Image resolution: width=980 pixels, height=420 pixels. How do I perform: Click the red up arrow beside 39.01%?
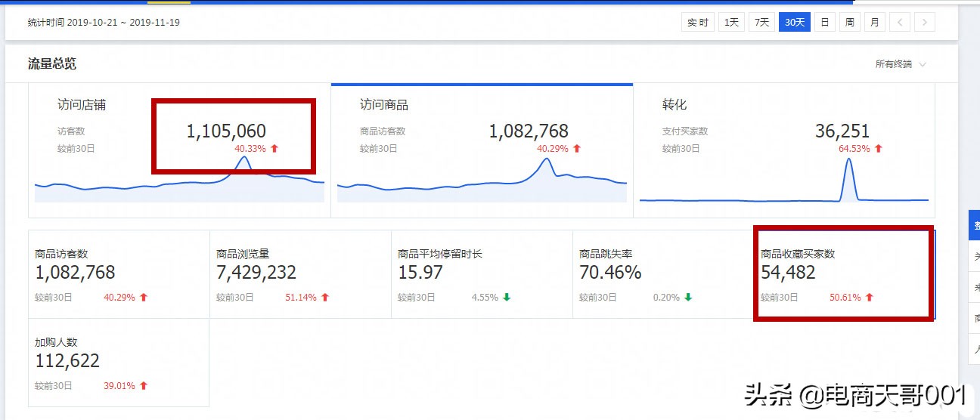click(144, 386)
